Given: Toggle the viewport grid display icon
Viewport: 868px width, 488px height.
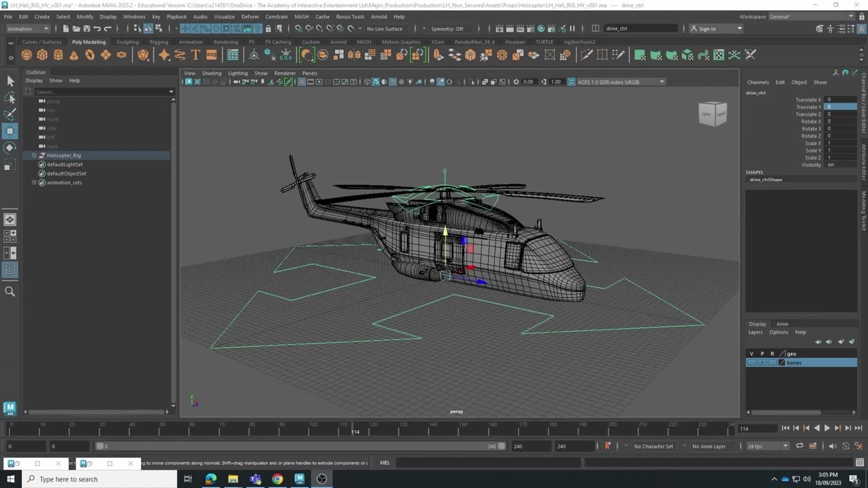Looking at the screenshot, I should [302, 82].
